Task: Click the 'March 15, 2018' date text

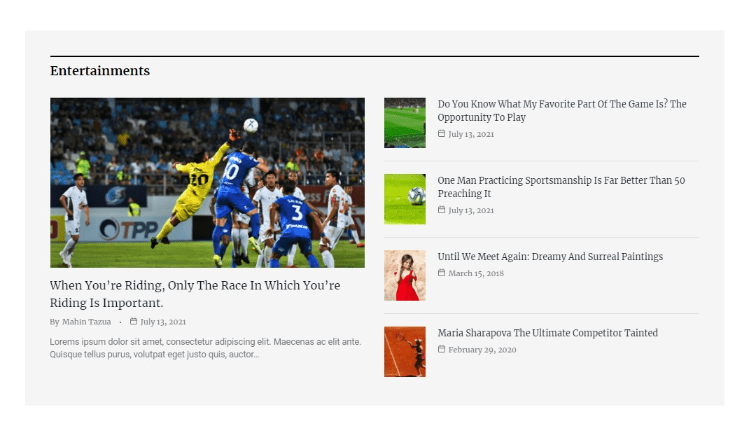Action: [476, 273]
